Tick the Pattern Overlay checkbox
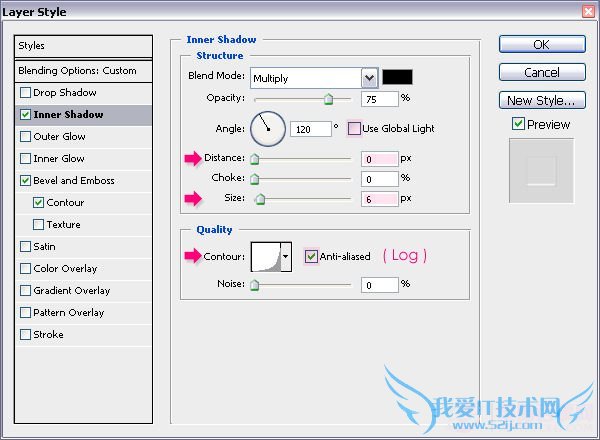 click(x=25, y=313)
